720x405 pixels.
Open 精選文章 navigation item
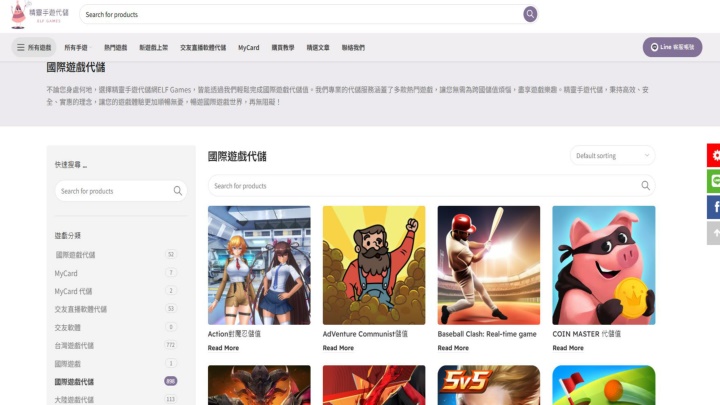pos(318,47)
